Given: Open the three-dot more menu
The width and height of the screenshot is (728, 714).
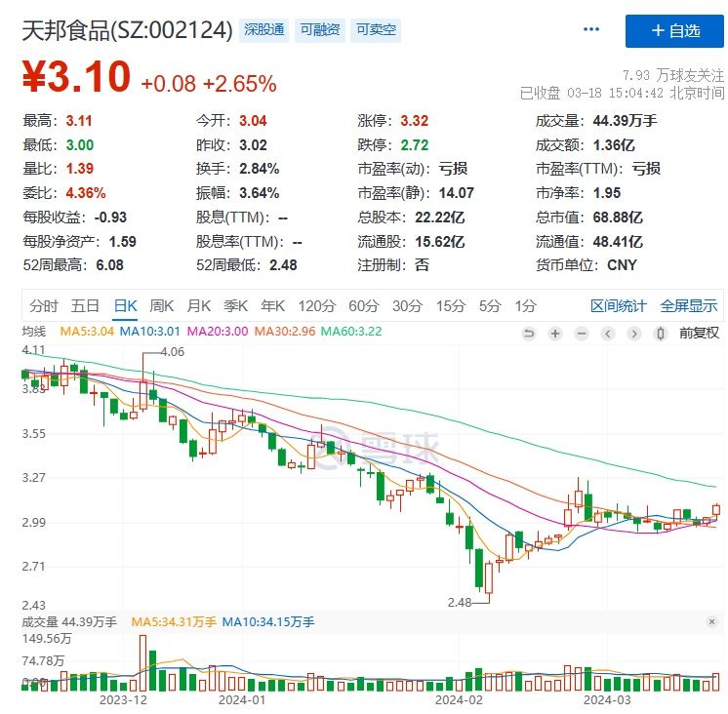Looking at the screenshot, I should coord(591,29).
